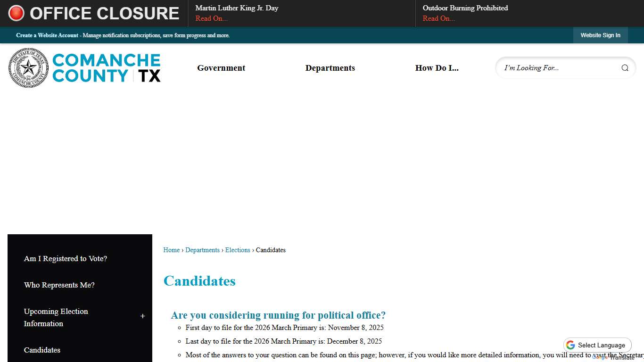Click the Comanche County seal logo
The height and width of the screenshot is (362, 644).
click(x=28, y=67)
